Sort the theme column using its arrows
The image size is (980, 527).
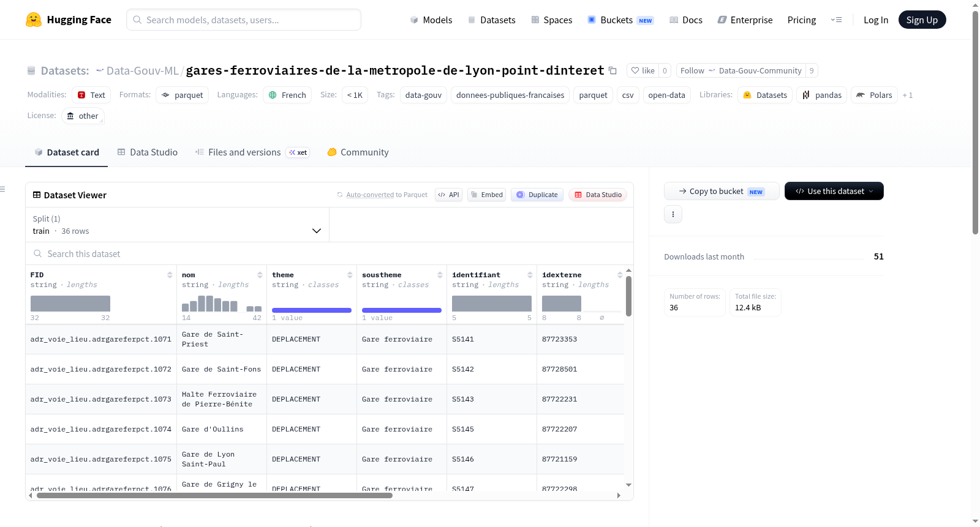[x=350, y=275]
